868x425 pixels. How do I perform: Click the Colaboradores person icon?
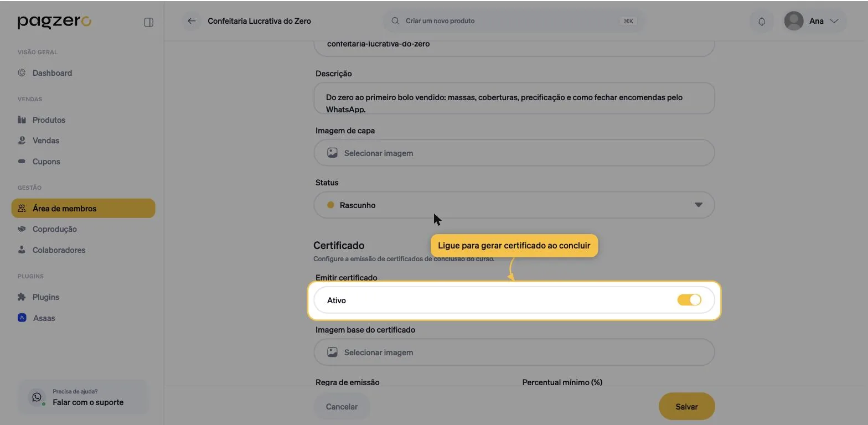click(x=22, y=250)
